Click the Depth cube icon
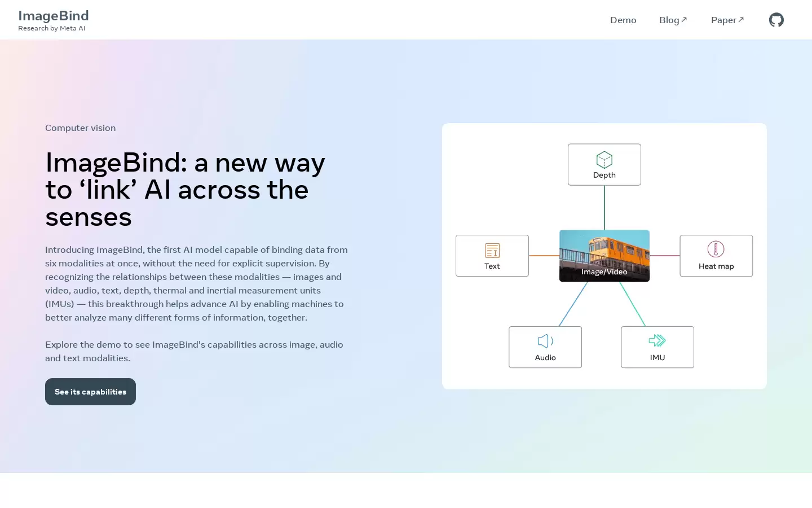Screen dimensions: 812x508 pos(604,160)
